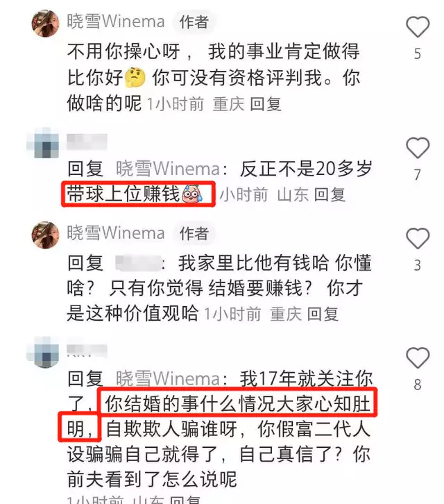Screen dimensions: 444x504
Task: Tap mentioned 晓雪Winema in second comment reply
Action: (168, 169)
